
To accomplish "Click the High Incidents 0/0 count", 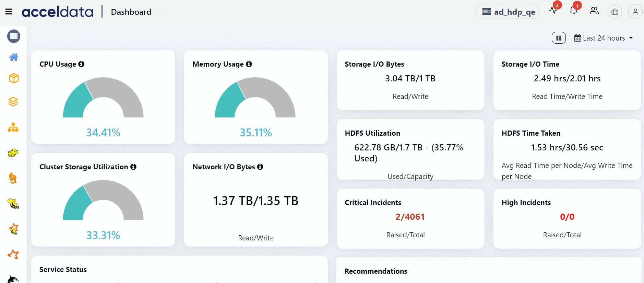I will click(x=567, y=217).
